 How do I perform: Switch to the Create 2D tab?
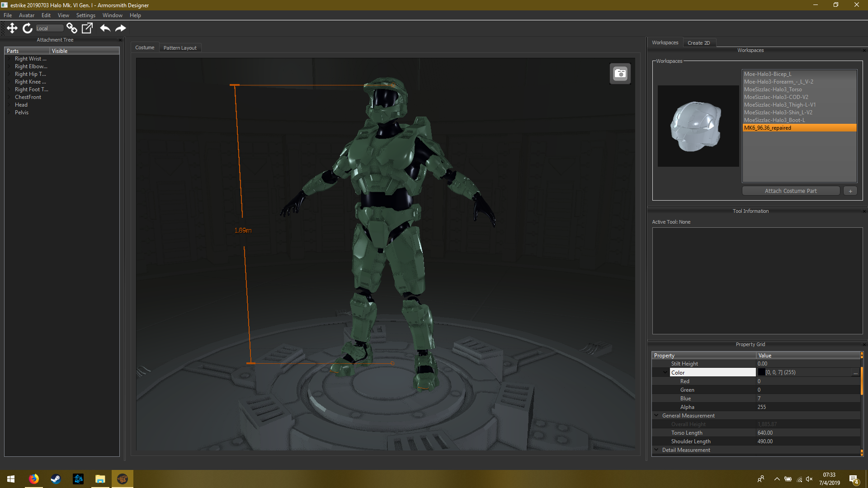click(698, 43)
